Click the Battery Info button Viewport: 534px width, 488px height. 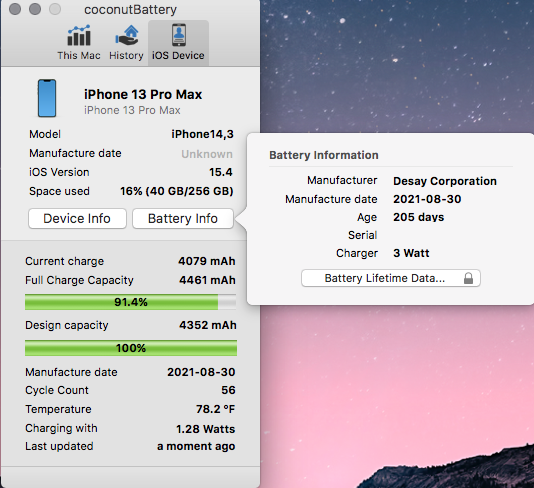pyautogui.click(x=183, y=218)
